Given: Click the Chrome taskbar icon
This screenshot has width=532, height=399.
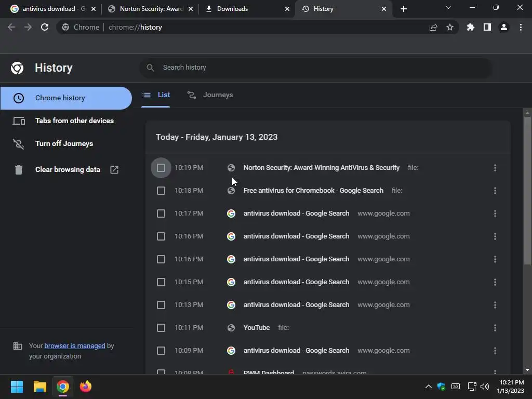Looking at the screenshot, I should coord(63,387).
